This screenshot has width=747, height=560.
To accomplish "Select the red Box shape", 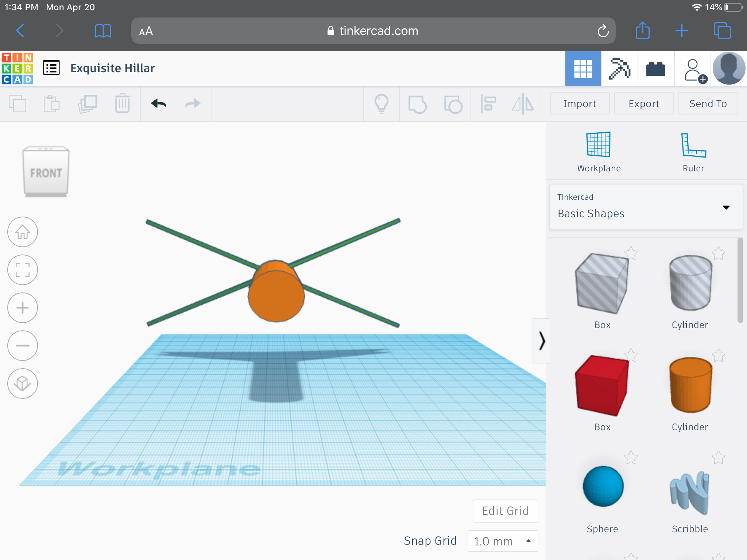I will pyautogui.click(x=602, y=386).
